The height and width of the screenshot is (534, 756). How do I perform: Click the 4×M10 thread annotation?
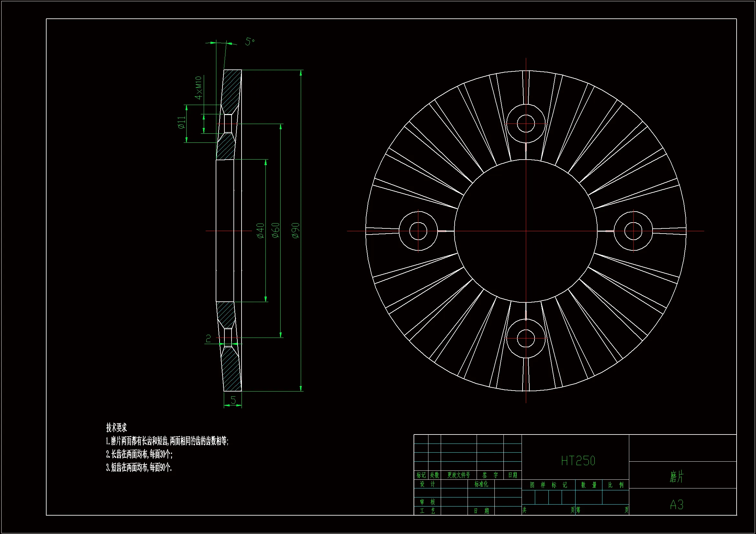tap(198, 88)
